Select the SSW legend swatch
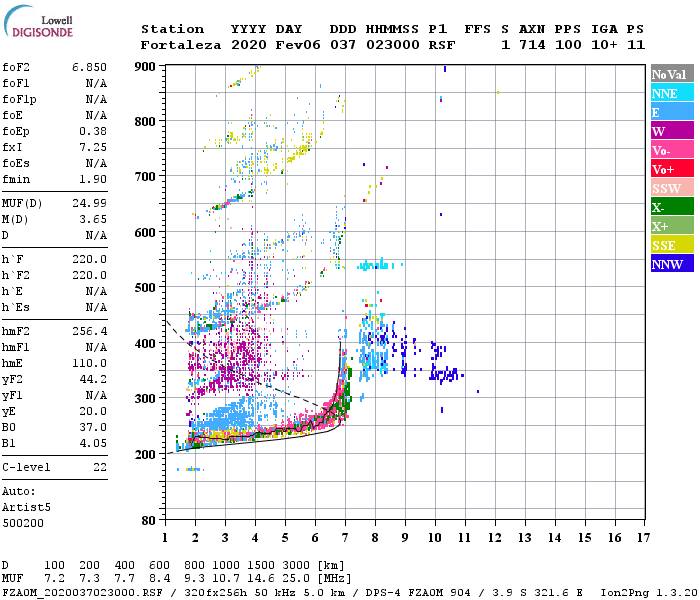The height and width of the screenshot is (600, 700). (x=672, y=188)
